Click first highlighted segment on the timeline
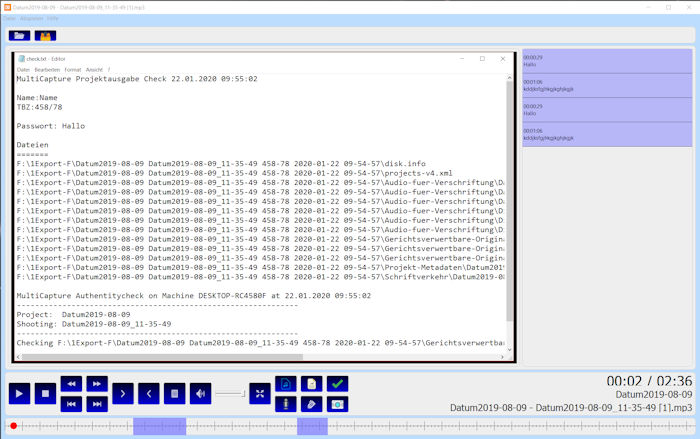Viewport: 700px width, 439px height. tap(159, 426)
